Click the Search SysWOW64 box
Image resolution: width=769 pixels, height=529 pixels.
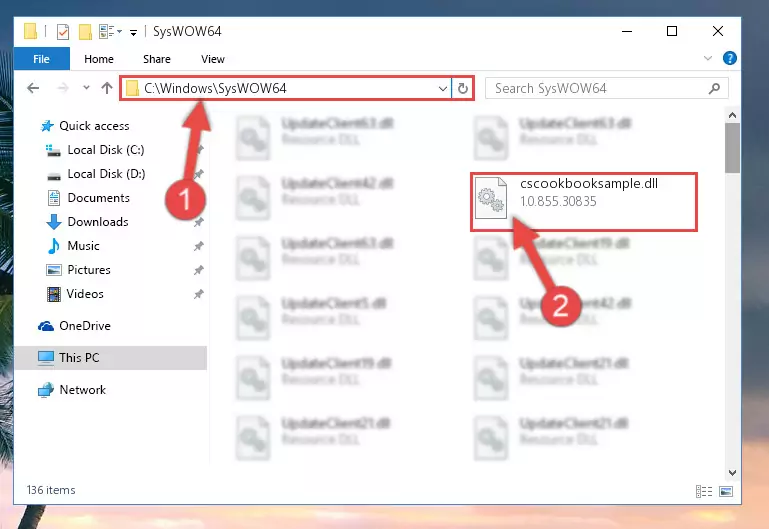click(x=606, y=89)
